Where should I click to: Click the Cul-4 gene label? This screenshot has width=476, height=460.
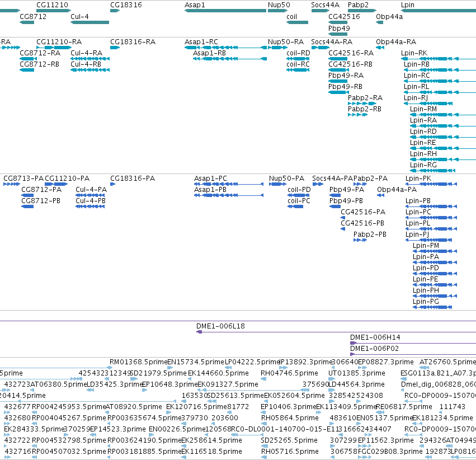[79, 16]
